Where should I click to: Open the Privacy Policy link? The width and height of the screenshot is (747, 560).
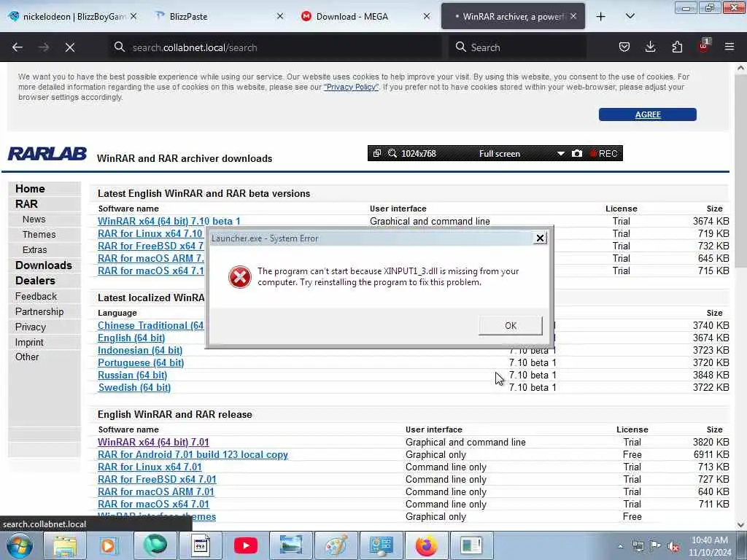[351, 87]
